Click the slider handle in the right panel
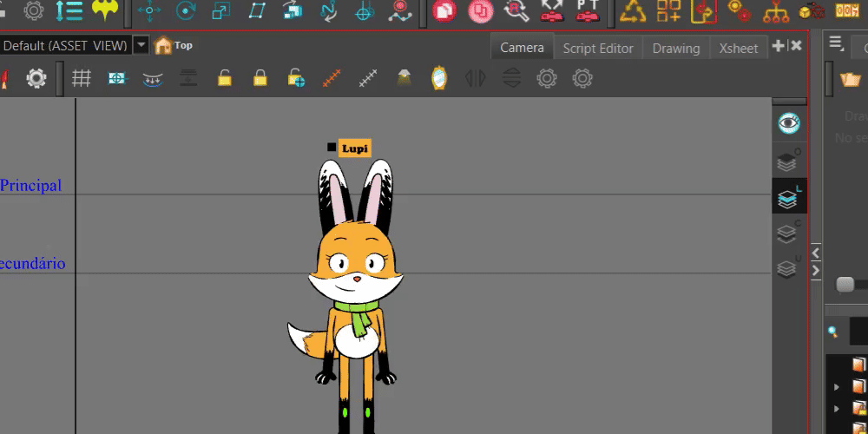Viewport: 868px width, 434px height. click(x=845, y=285)
